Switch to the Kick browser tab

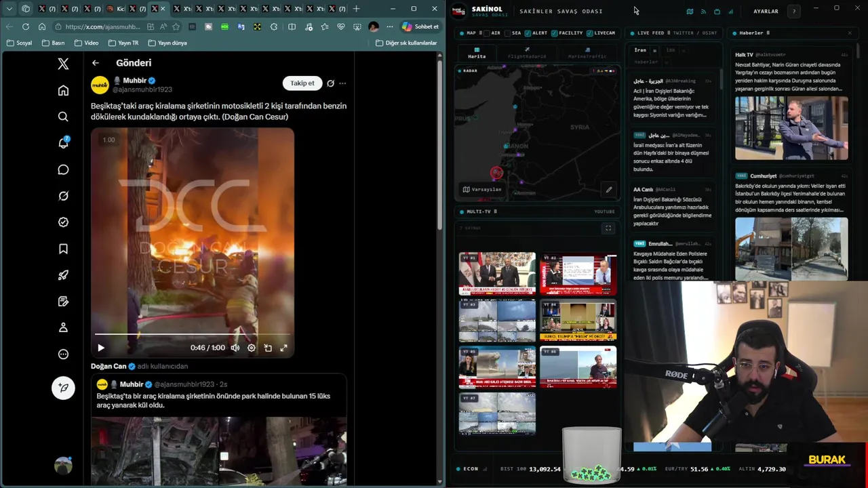pyautogui.click(x=117, y=9)
